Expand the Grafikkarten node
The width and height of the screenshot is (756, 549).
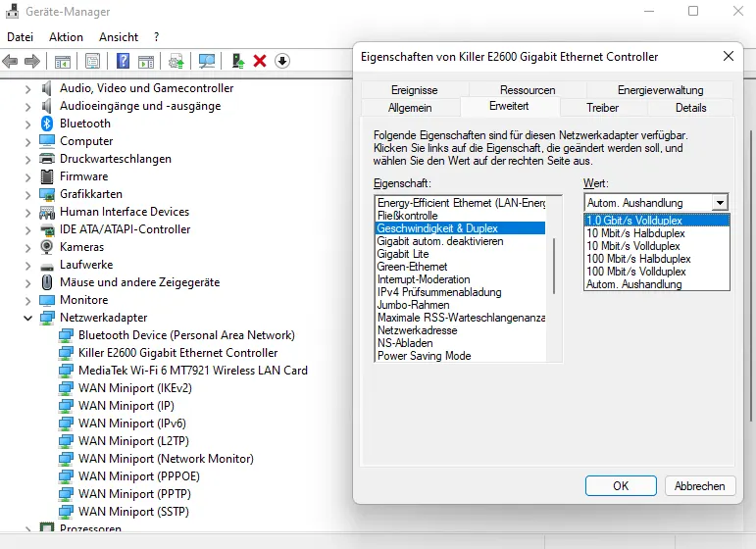(x=28, y=195)
